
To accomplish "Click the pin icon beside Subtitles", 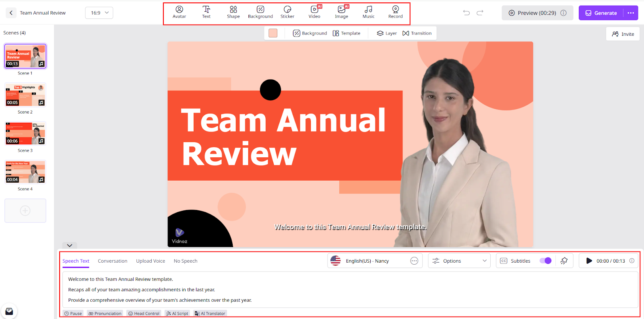I will tap(564, 261).
